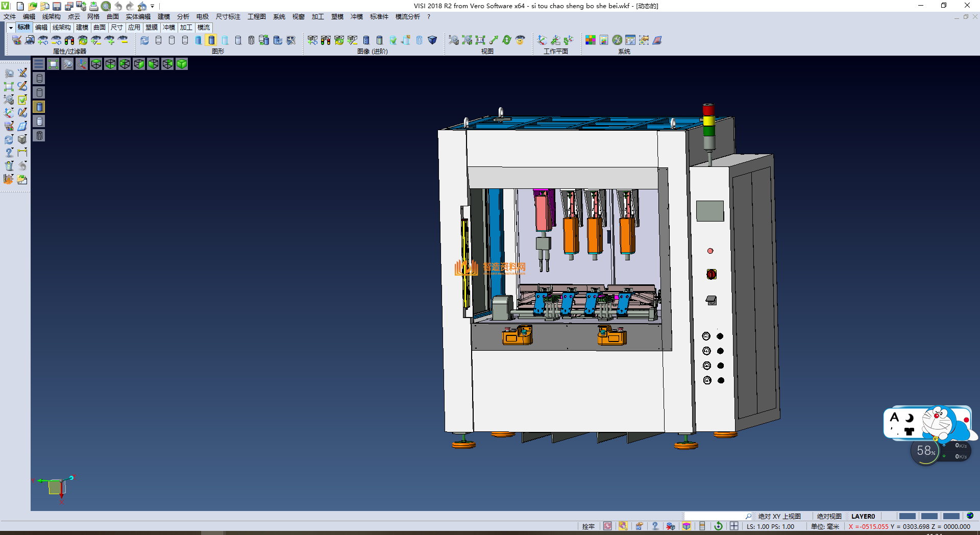
Task: Click the globe icon in the status bar
Action: point(970,516)
